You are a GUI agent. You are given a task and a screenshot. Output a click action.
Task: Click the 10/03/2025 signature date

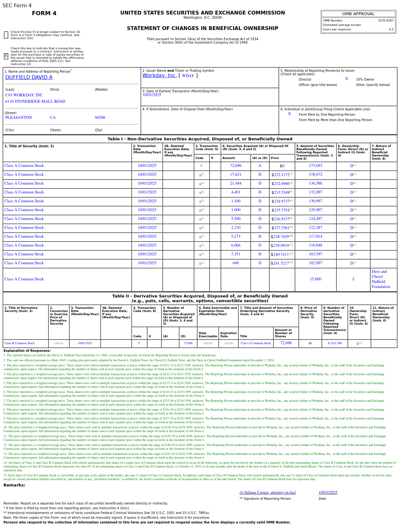328,492
